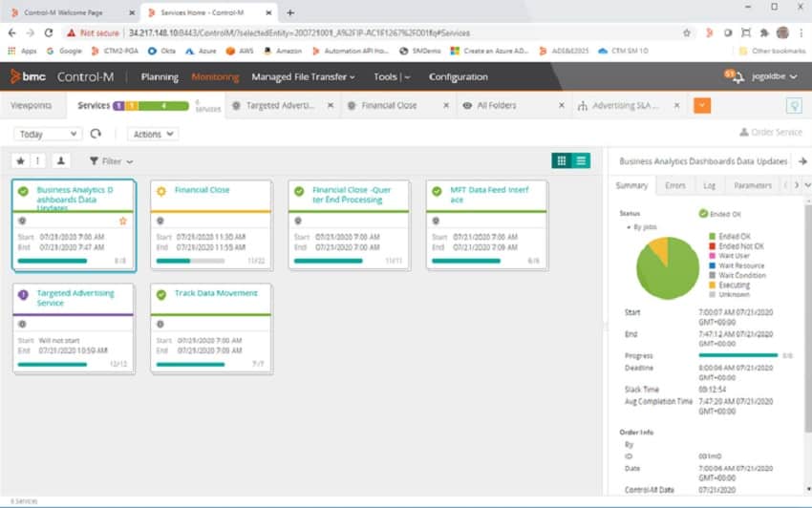Open the browser extensions puzzle icon
The width and height of the screenshot is (812, 508).
[764, 32]
